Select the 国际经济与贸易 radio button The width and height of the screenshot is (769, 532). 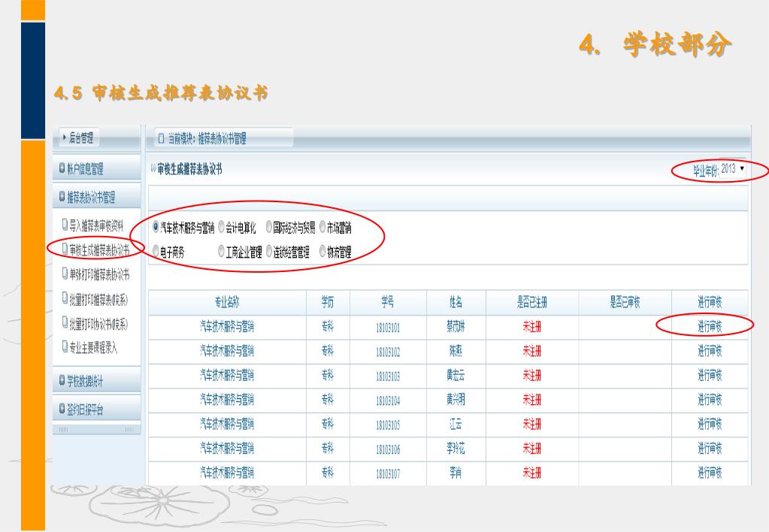pyautogui.click(x=269, y=227)
